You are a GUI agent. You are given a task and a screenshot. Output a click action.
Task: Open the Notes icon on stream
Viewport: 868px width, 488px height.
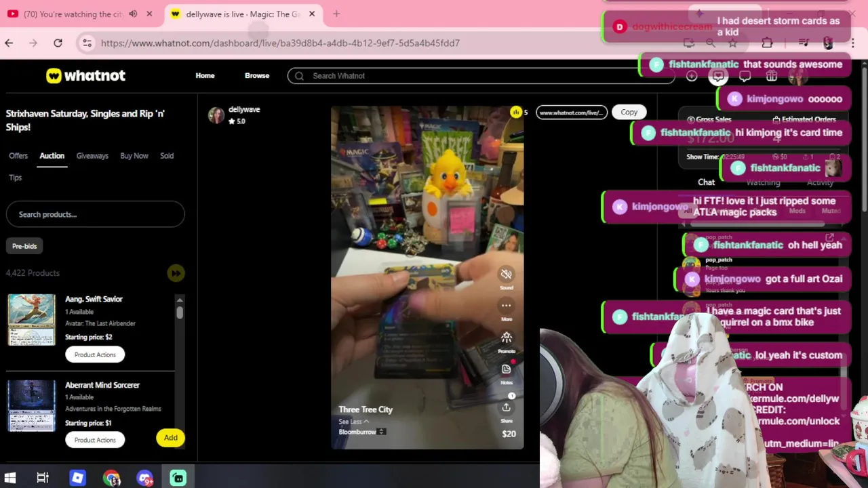click(x=506, y=369)
